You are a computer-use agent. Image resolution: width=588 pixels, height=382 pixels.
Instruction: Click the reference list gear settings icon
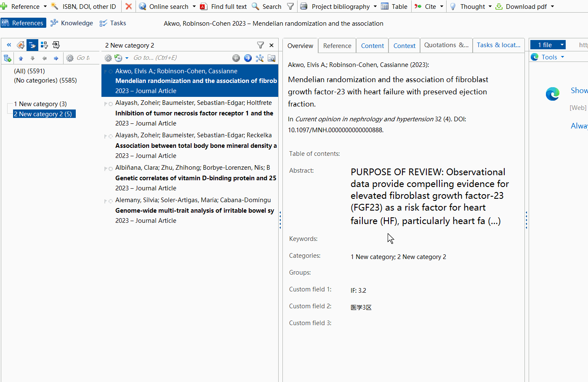(108, 58)
